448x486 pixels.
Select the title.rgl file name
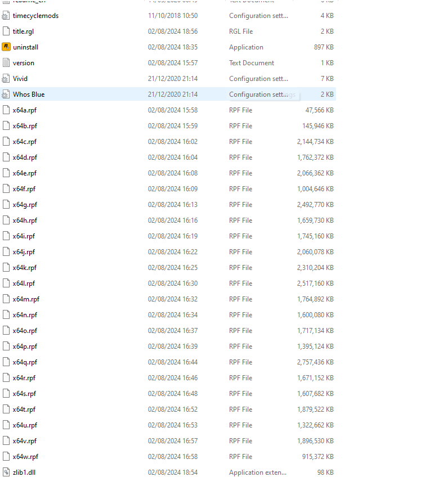coord(23,31)
